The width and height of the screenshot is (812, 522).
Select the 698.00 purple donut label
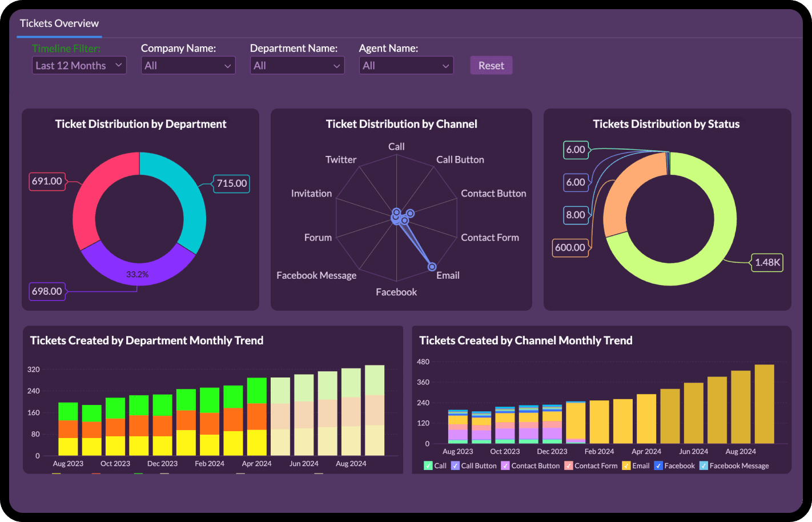pyautogui.click(x=47, y=291)
